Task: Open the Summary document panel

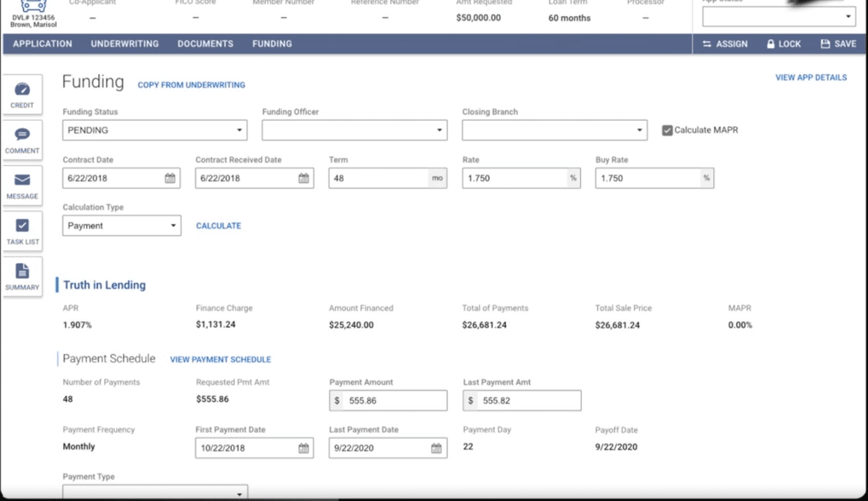Action: 22,277
